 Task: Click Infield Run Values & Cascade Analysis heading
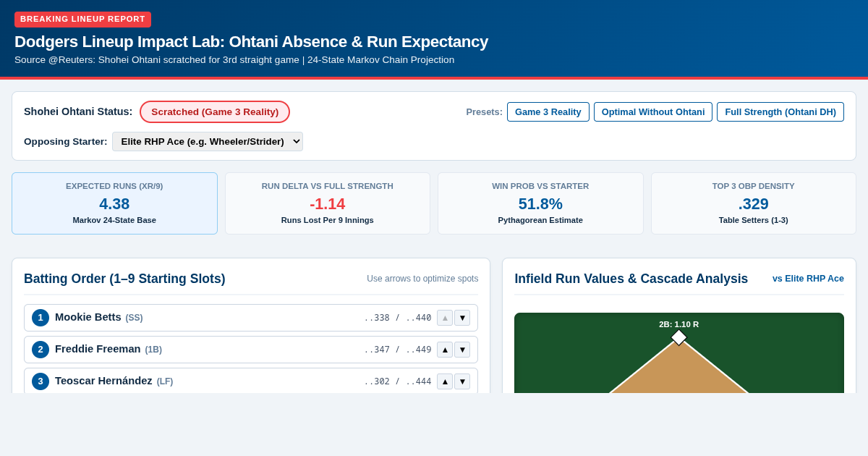(x=631, y=279)
